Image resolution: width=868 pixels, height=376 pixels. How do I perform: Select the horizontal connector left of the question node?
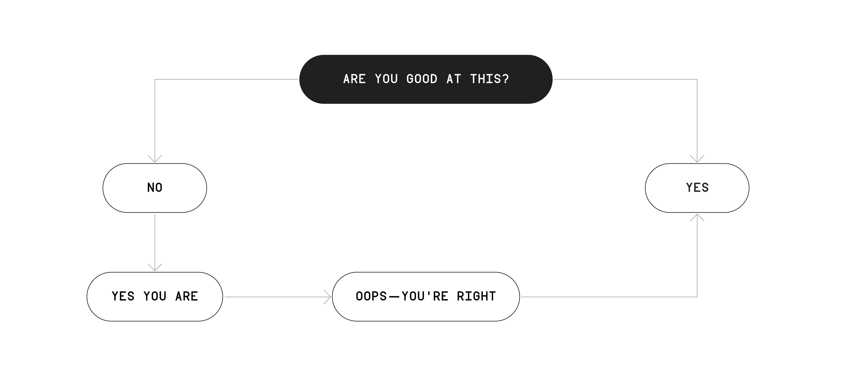(x=226, y=80)
